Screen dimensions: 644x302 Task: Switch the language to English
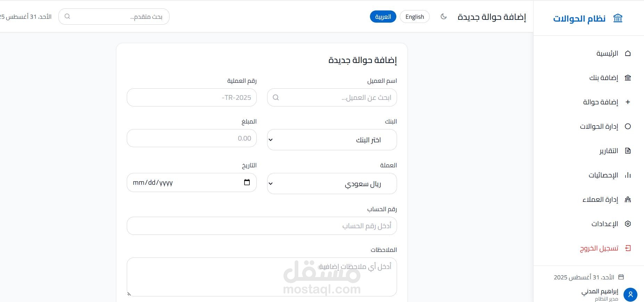415,17
